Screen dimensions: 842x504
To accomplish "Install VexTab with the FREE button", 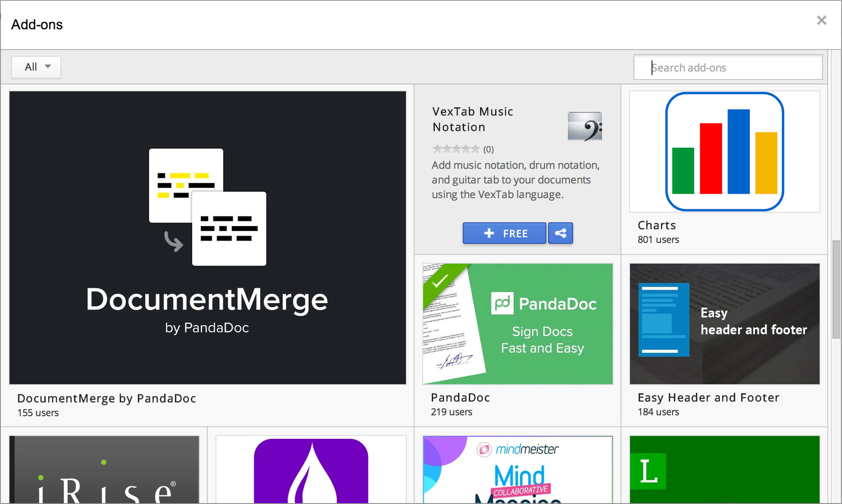I will [504, 233].
